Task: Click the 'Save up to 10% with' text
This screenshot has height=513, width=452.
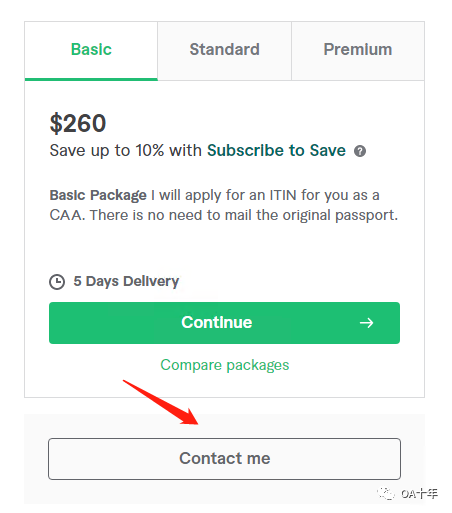Action: 126,150
